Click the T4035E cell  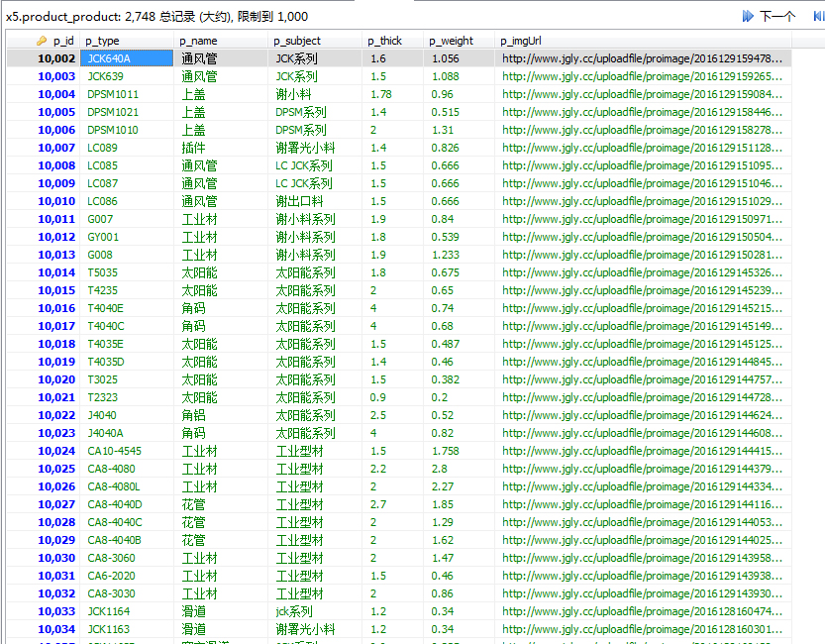(x=127, y=344)
